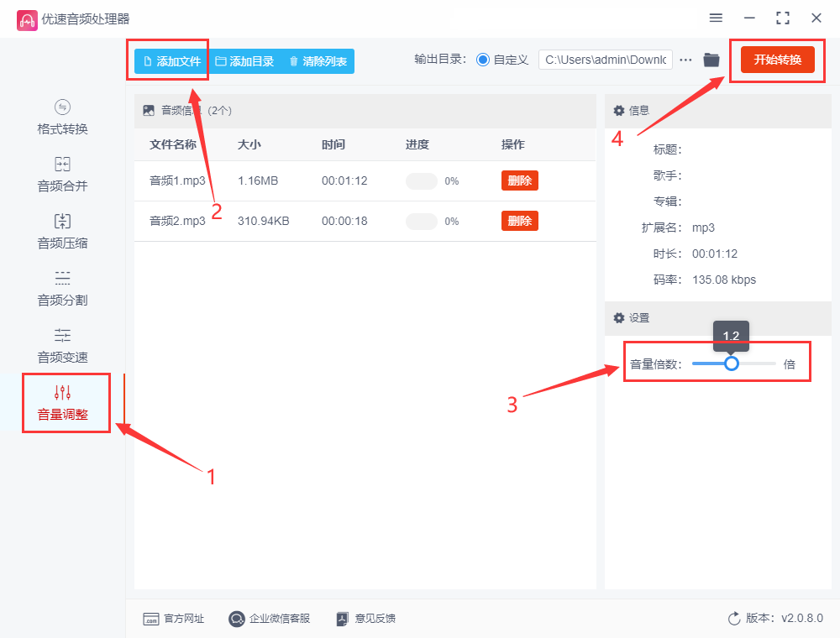Open the hamburger menu at top right

[x=716, y=18]
